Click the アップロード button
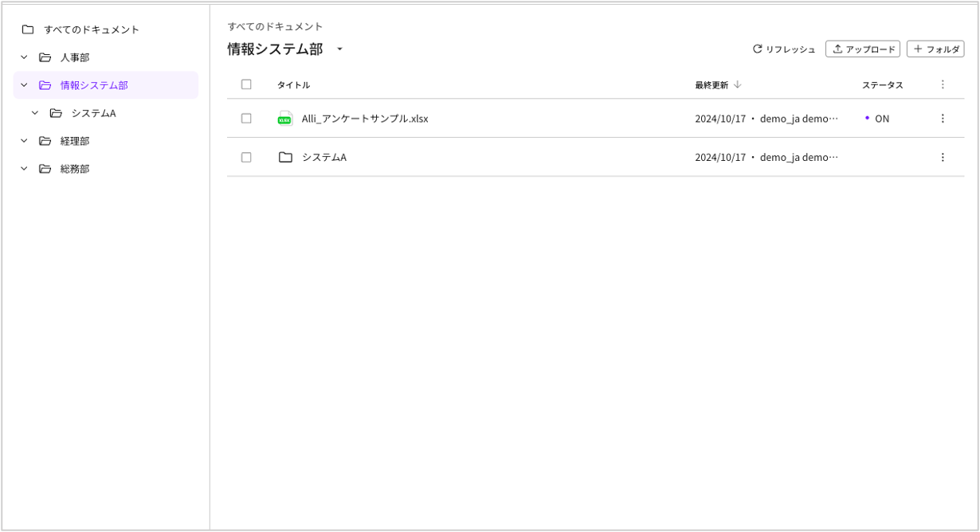980x532 pixels. [x=863, y=49]
